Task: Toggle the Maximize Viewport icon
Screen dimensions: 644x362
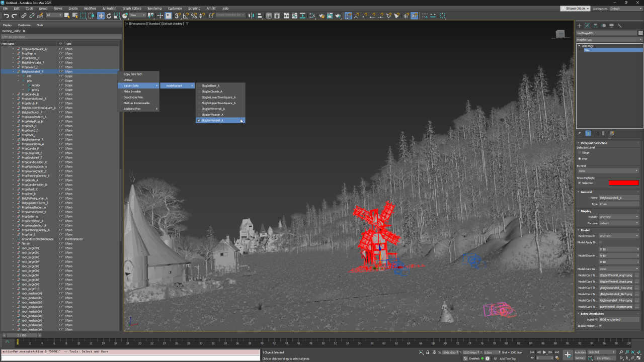Action: (638, 357)
